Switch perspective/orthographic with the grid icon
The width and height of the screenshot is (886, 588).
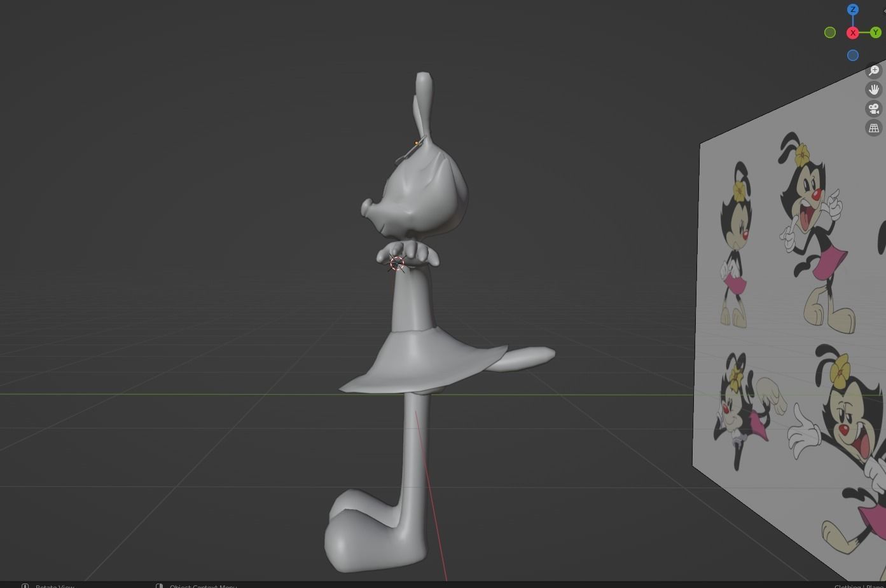click(874, 128)
